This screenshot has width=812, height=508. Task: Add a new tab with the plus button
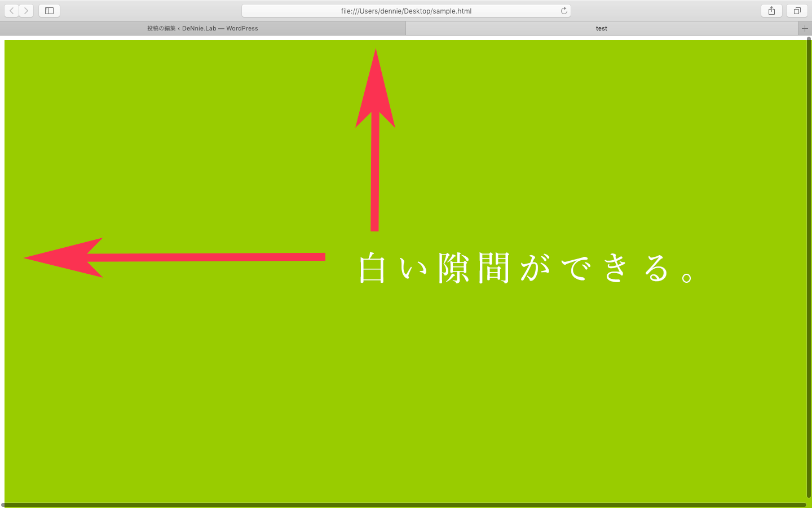click(805, 28)
